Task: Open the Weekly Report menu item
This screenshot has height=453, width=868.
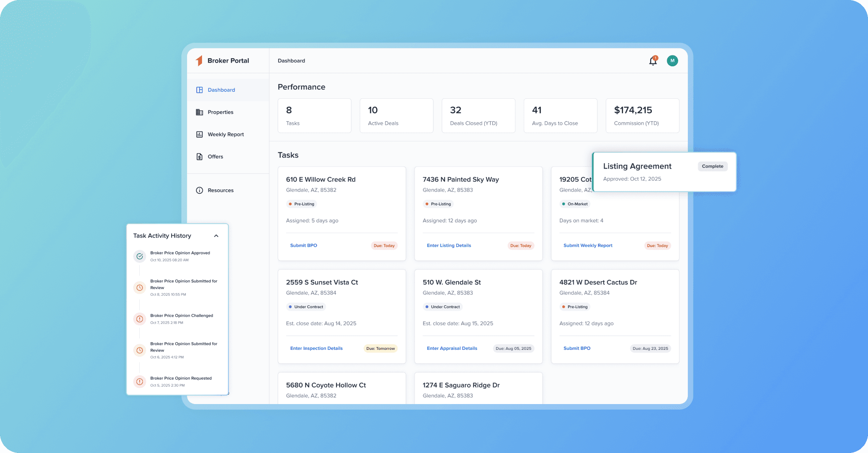Action: click(x=226, y=134)
